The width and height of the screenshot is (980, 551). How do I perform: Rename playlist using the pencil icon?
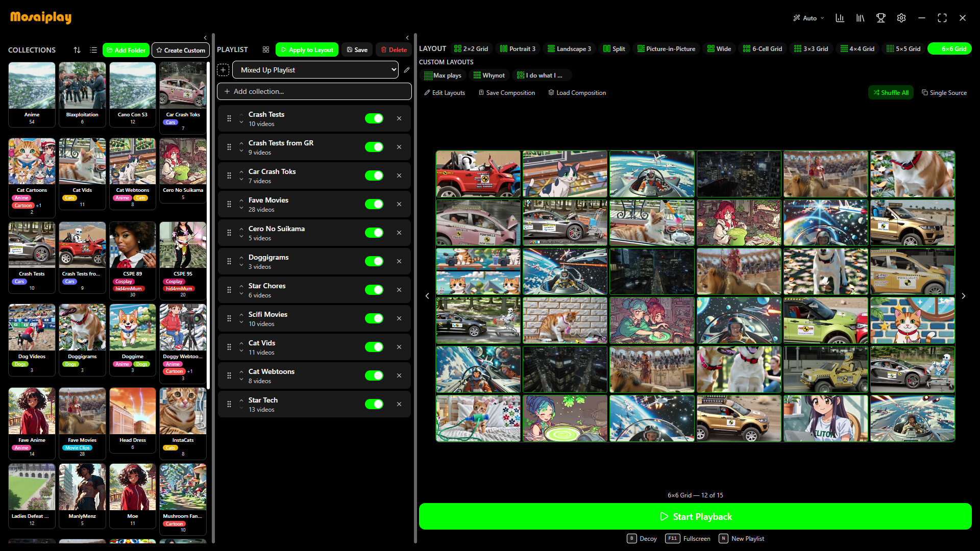click(406, 70)
